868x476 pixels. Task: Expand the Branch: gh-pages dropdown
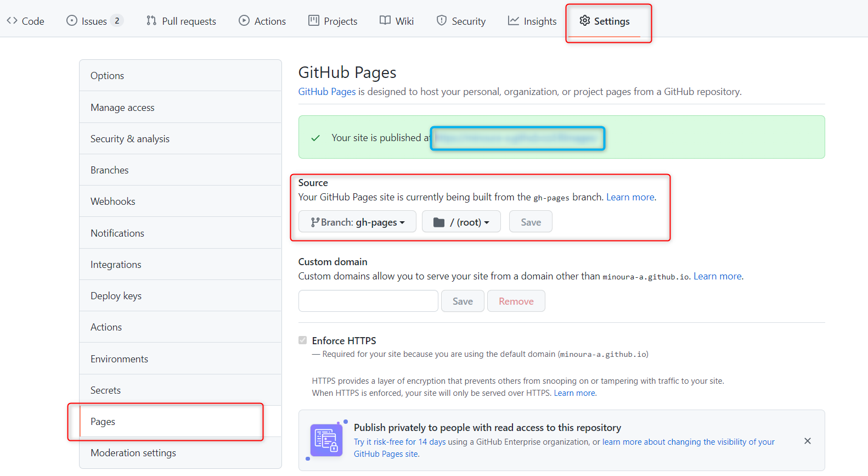coord(357,222)
